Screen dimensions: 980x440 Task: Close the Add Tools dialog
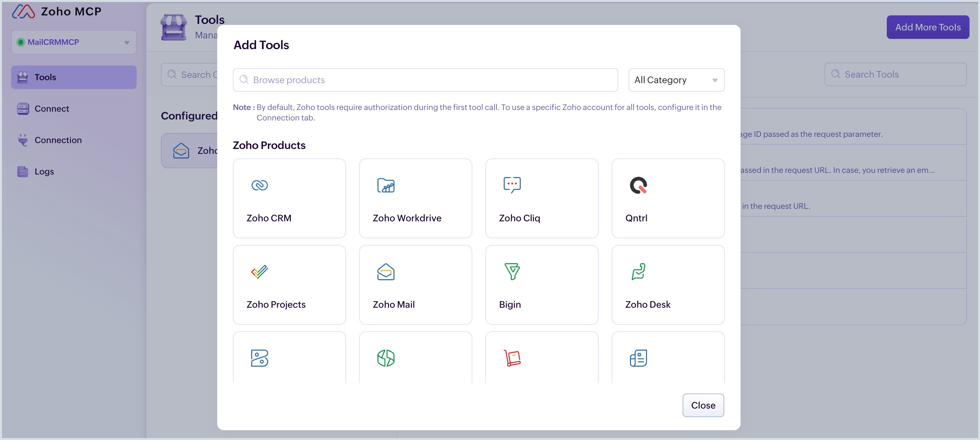tap(703, 405)
